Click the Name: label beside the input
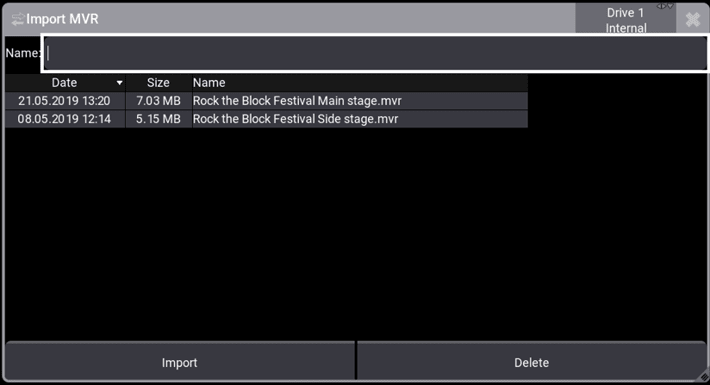The height and width of the screenshot is (385, 710). coord(23,53)
